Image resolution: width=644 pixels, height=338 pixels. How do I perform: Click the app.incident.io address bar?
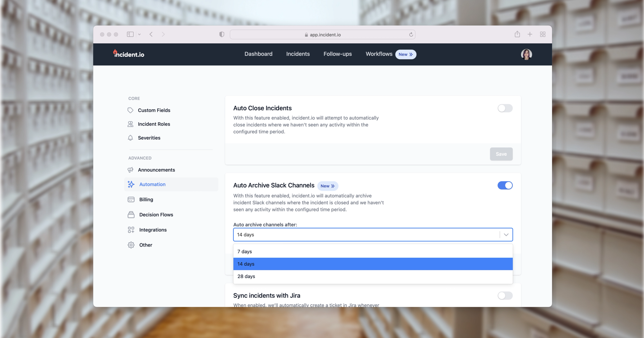click(x=323, y=35)
